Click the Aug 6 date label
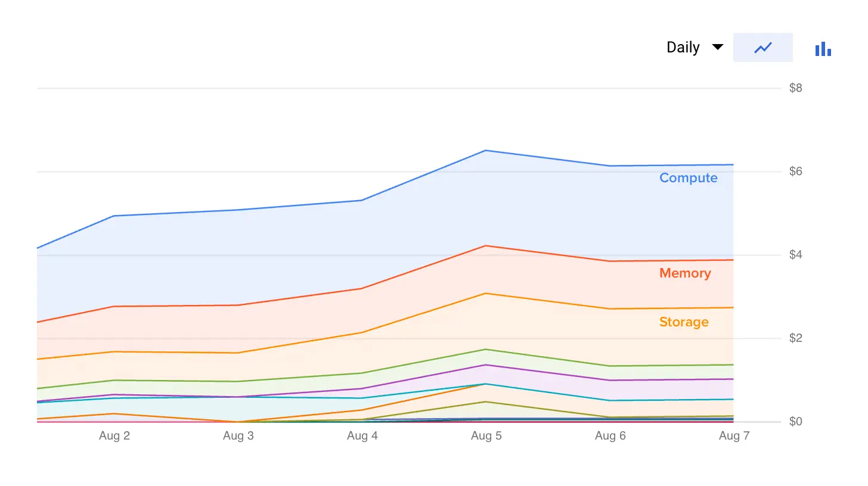 610,436
